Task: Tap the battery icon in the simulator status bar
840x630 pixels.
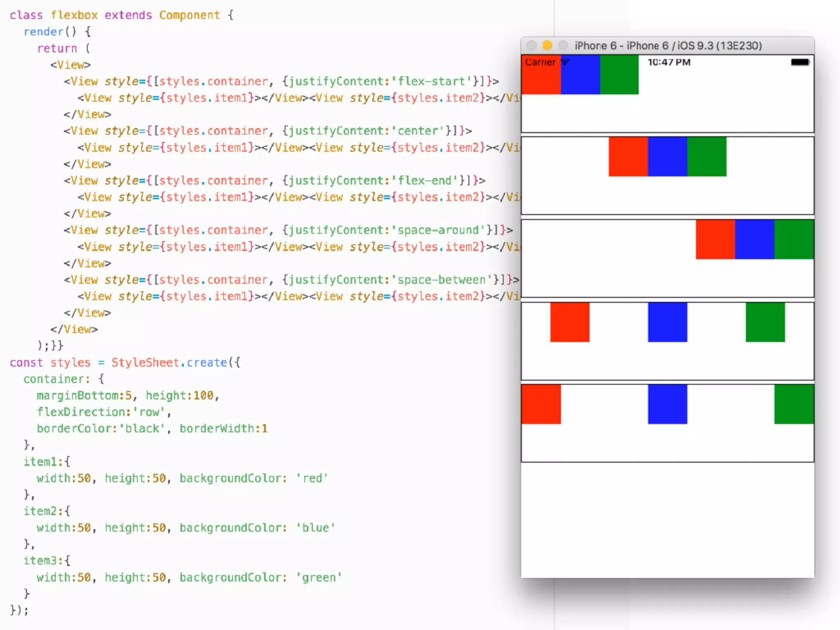Action: (800, 62)
